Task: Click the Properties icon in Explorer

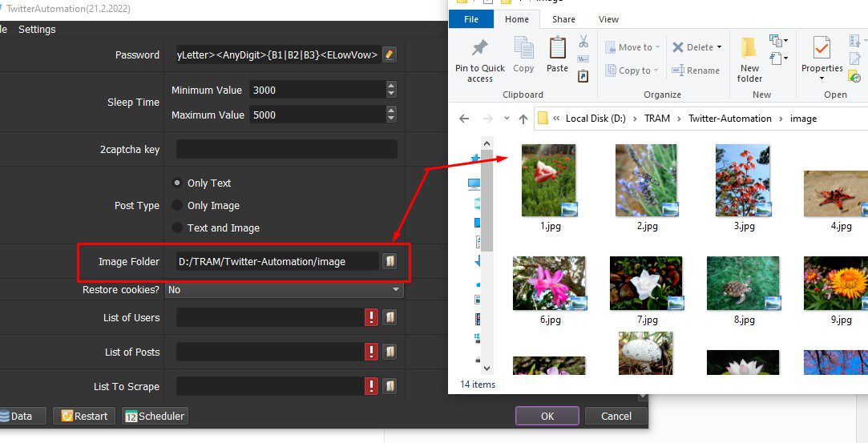Action: click(822, 48)
